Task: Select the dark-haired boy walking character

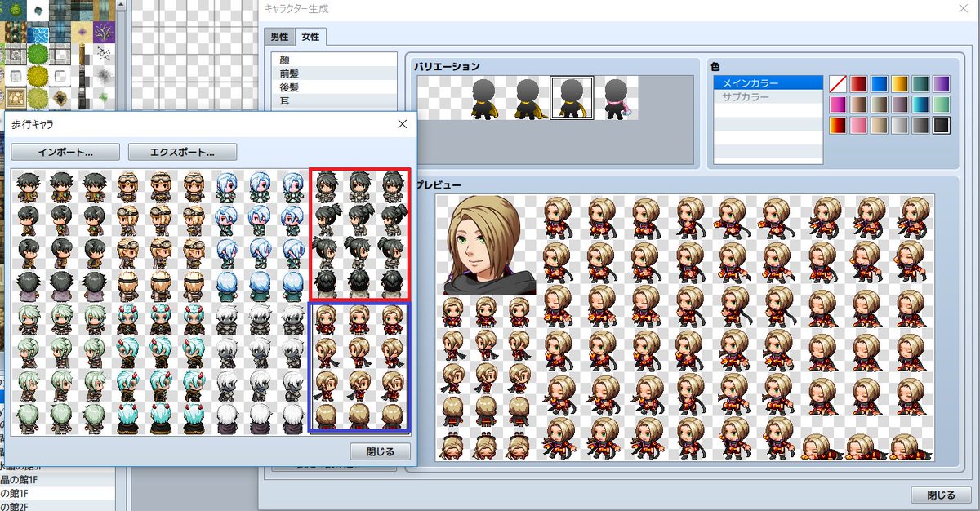Action: [61, 236]
